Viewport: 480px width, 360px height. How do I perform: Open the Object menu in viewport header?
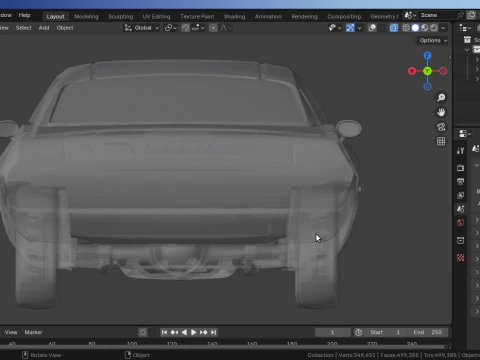point(65,28)
